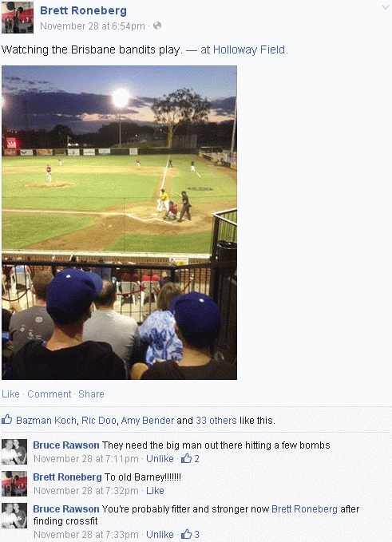Like the Brisbane bandits post
The width and height of the screenshot is (392, 542).
10,394
